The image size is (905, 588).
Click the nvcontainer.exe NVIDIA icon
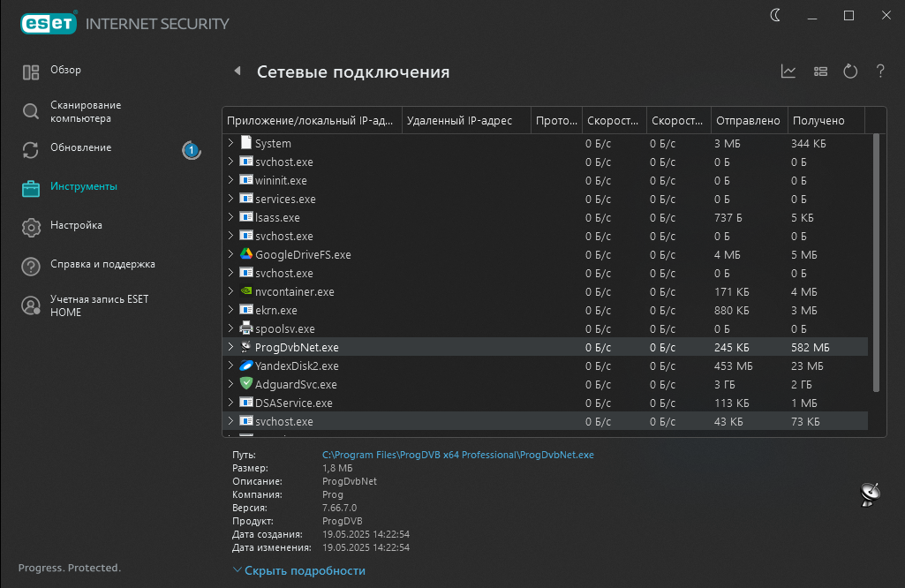click(246, 290)
